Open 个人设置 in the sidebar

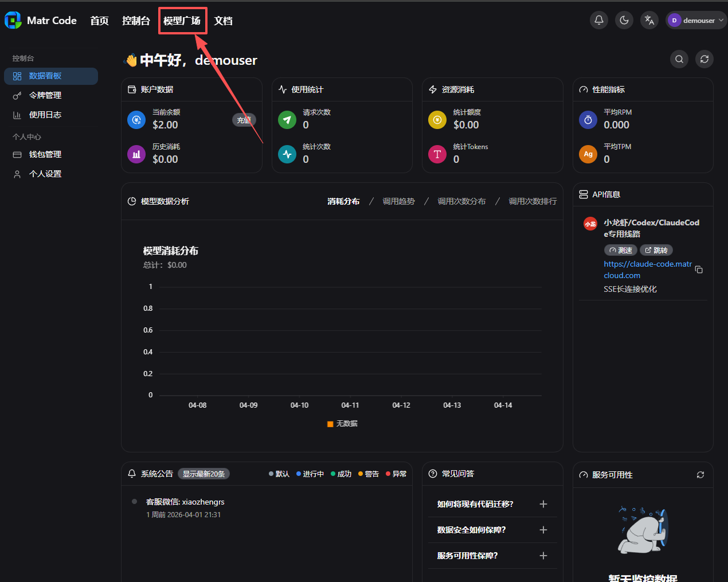coord(51,174)
